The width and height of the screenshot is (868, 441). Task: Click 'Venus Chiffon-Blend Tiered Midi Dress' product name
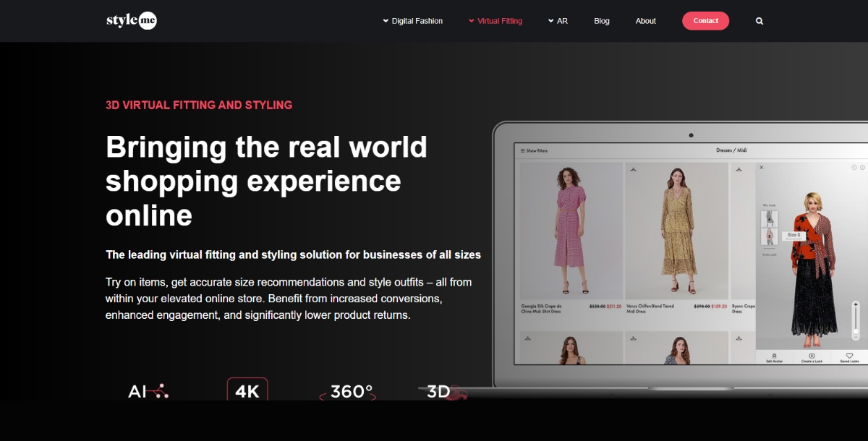[x=650, y=309]
